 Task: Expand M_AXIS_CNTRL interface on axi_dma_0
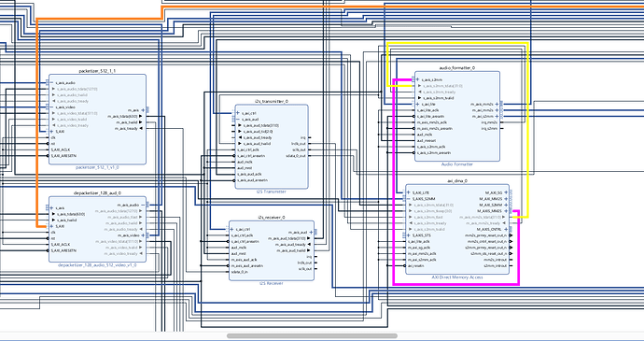(x=506, y=229)
